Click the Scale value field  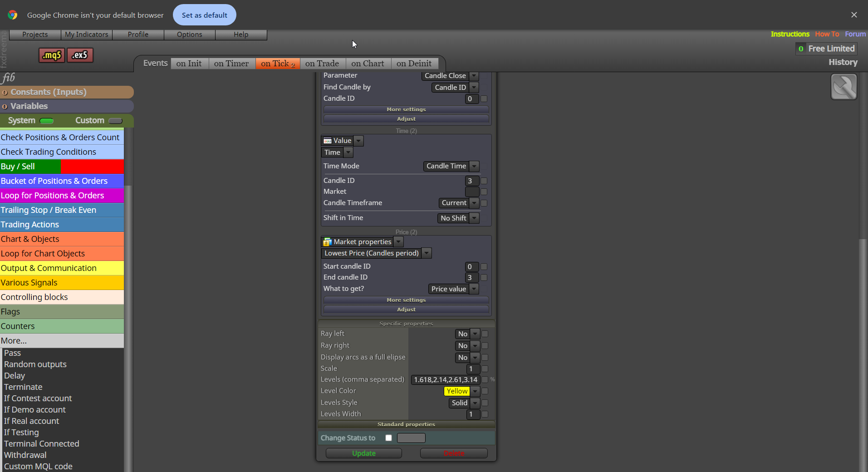(473, 369)
